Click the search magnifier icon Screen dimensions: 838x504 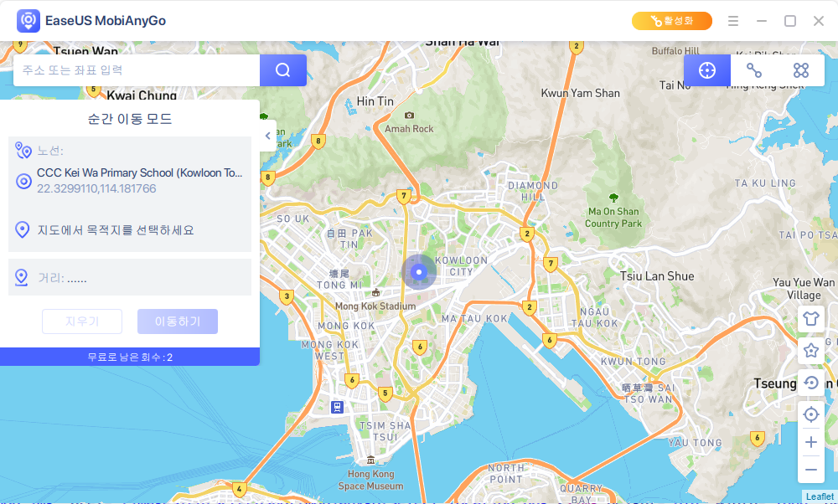tap(283, 70)
